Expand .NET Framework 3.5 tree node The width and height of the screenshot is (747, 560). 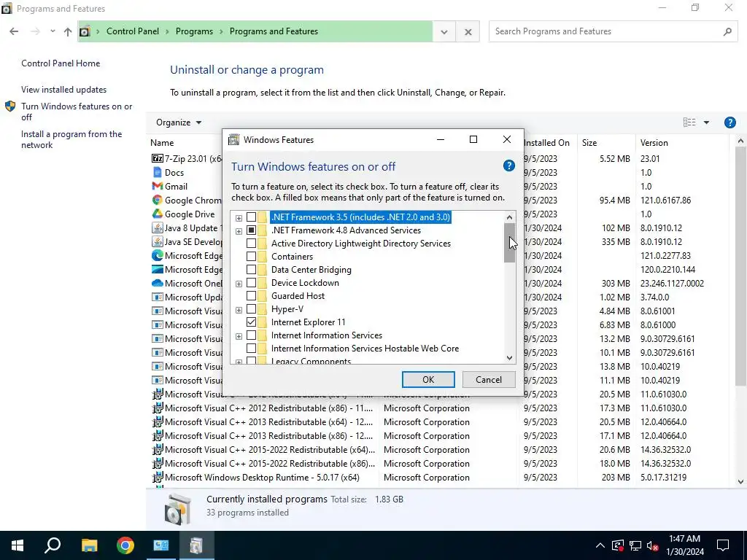239,218
